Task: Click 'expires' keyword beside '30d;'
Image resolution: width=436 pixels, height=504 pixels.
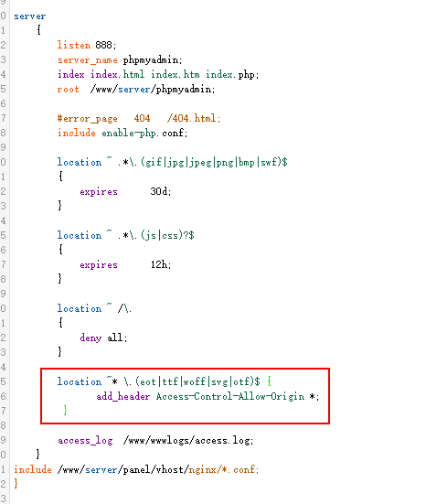Action: point(99,191)
